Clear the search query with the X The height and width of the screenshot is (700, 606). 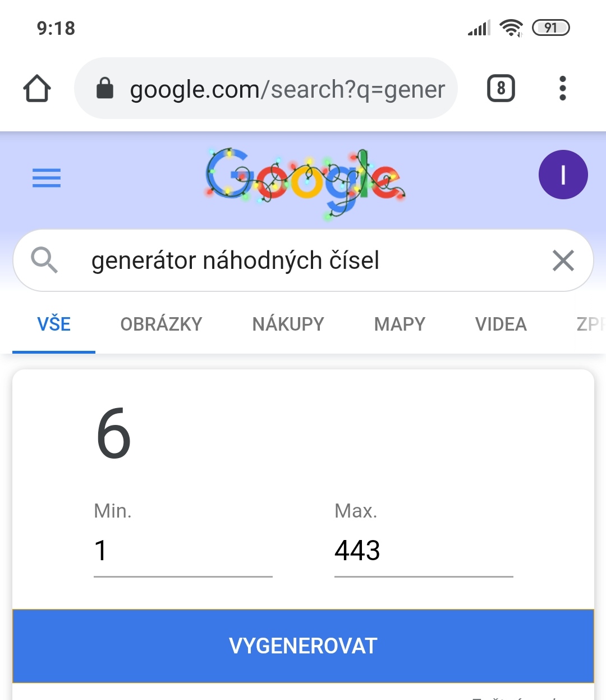pyautogui.click(x=563, y=260)
